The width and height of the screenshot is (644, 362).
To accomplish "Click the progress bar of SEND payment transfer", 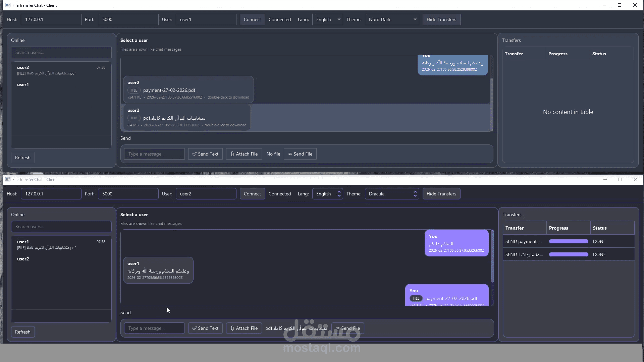I will pos(568,241).
